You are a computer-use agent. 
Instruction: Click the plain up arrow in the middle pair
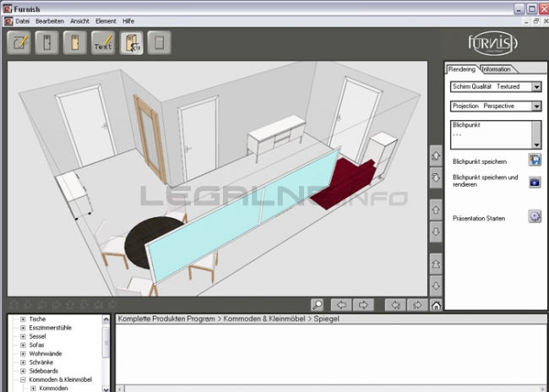tap(436, 210)
